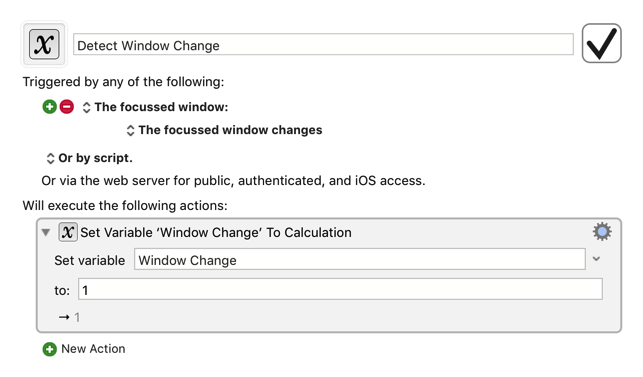This screenshot has height=377, width=643.
Task: Click the green plus next to New Action
Action: 50,349
